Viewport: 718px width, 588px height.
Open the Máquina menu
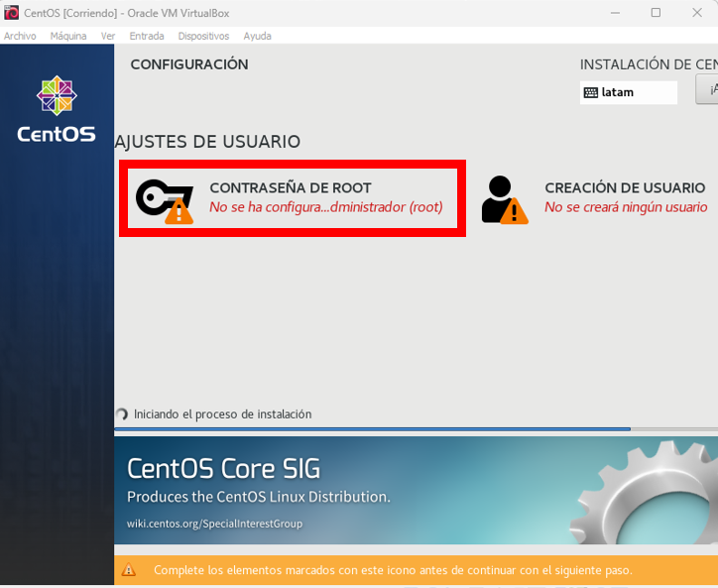[68, 36]
